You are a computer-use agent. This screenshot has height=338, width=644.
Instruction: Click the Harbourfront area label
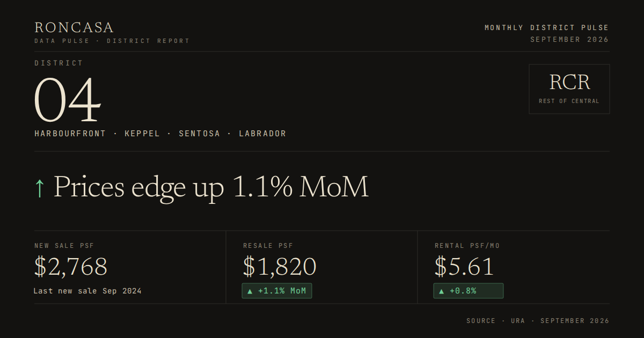point(70,134)
